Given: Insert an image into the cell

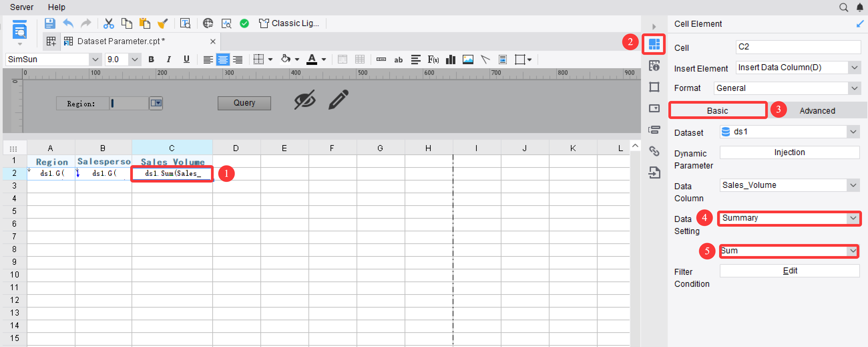Looking at the screenshot, I should pos(468,60).
